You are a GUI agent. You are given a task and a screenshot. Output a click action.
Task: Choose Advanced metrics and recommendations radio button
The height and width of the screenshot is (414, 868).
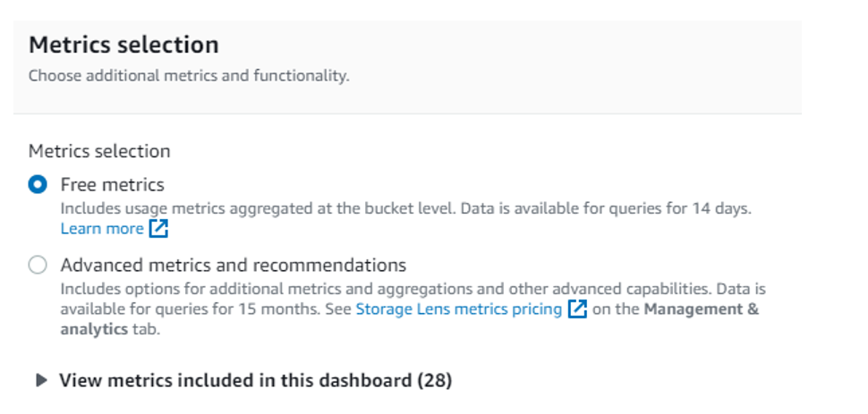(38, 266)
